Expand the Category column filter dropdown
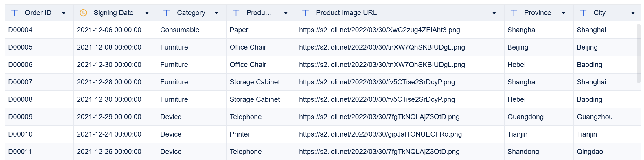644x160 pixels. (216, 13)
